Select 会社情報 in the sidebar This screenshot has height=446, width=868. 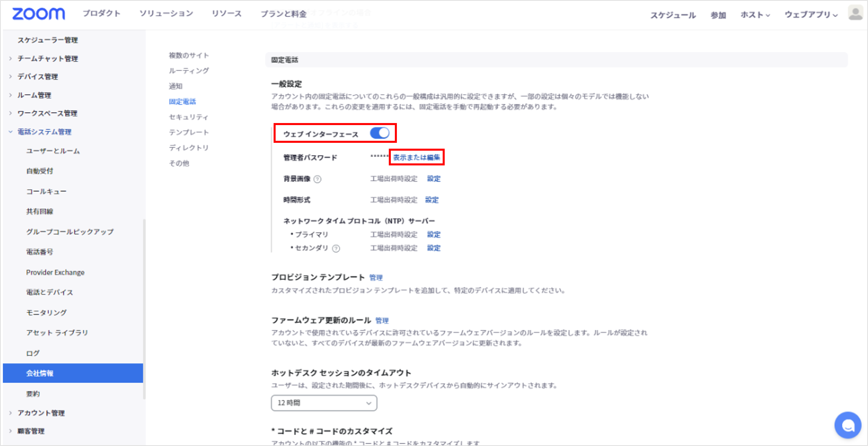pos(73,373)
